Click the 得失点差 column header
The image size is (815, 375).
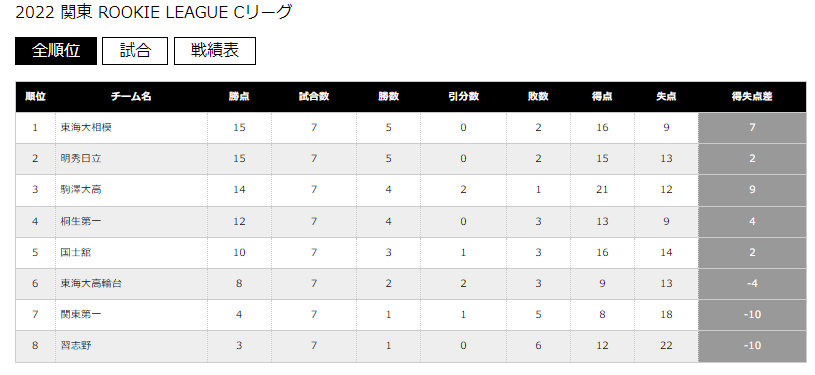tap(752, 97)
